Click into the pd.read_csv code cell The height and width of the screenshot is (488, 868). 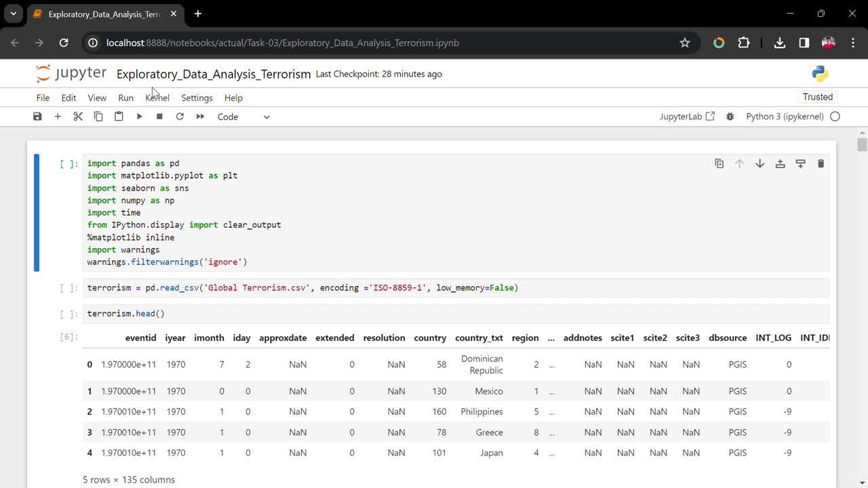[x=456, y=288]
